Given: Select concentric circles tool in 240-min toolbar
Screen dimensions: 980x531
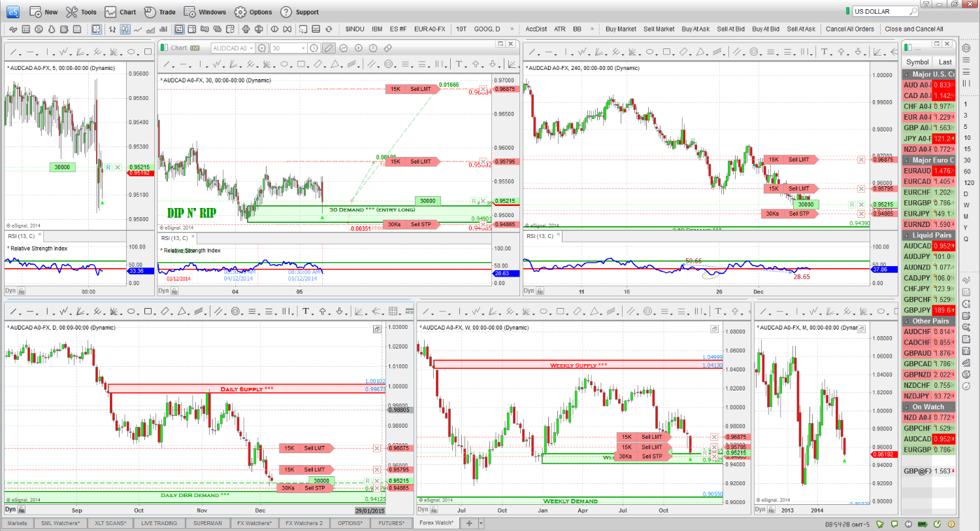Looking at the screenshot, I should 753,52.
